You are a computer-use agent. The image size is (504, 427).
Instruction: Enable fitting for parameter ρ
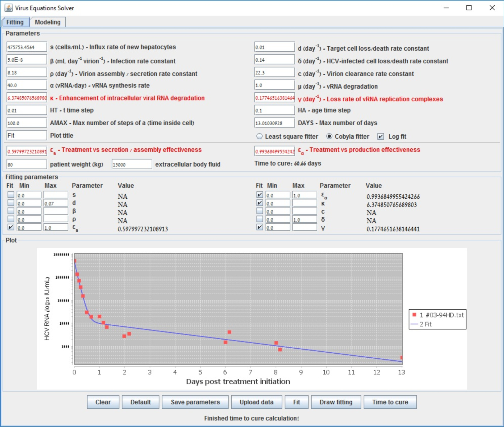(11, 219)
